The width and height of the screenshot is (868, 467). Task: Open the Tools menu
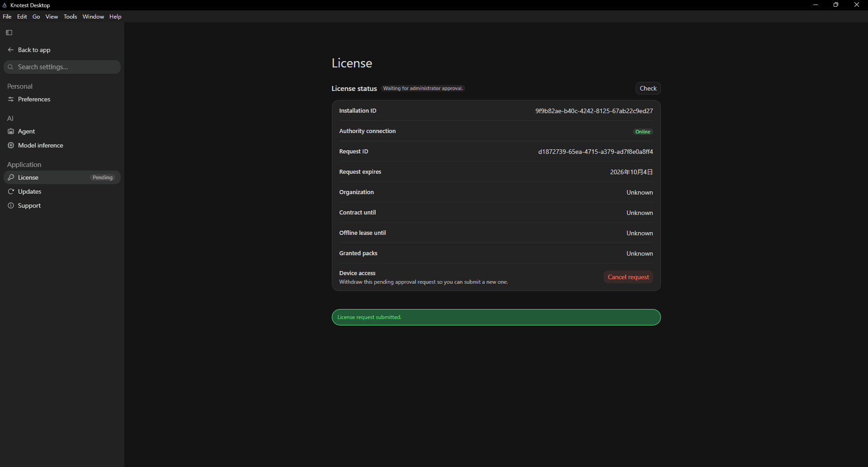(70, 17)
